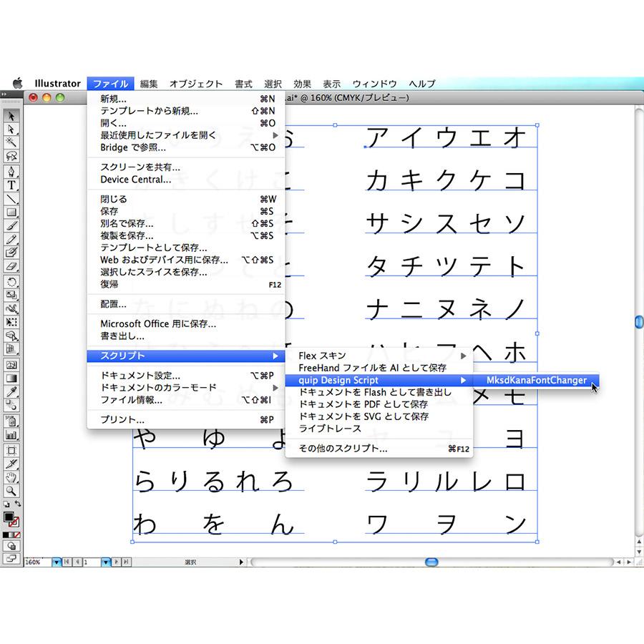Select the Eraser tool
Image resolution: width=644 pixels, height=644 pixels.
pyautogui.click(x=11, y=266)
